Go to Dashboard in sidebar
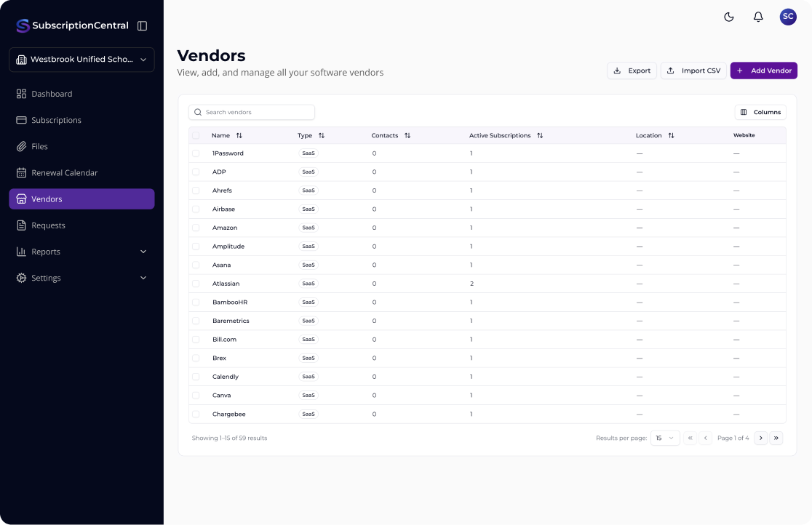Screen dimensions: 812x525 [x=81, y=94]
